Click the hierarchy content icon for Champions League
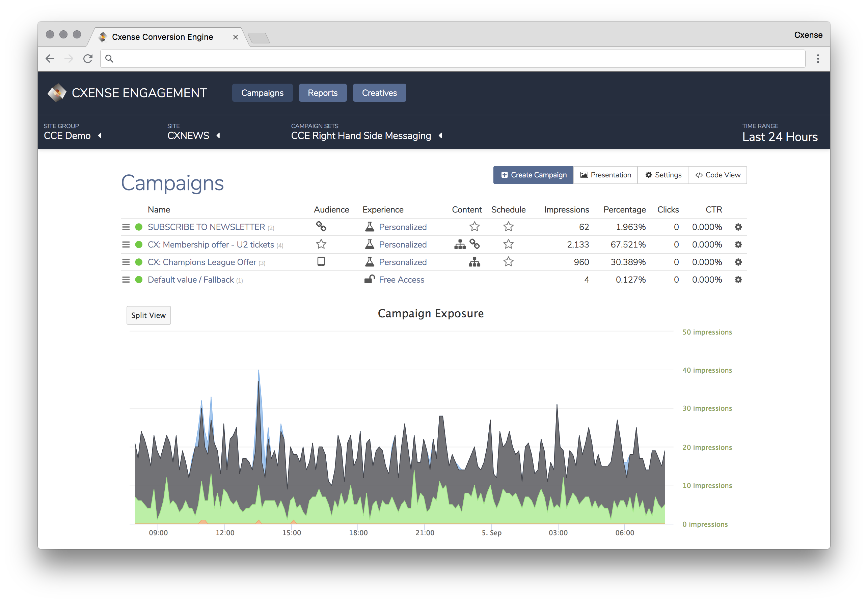This screenshot has width=868, height=603. coord(474,262)
